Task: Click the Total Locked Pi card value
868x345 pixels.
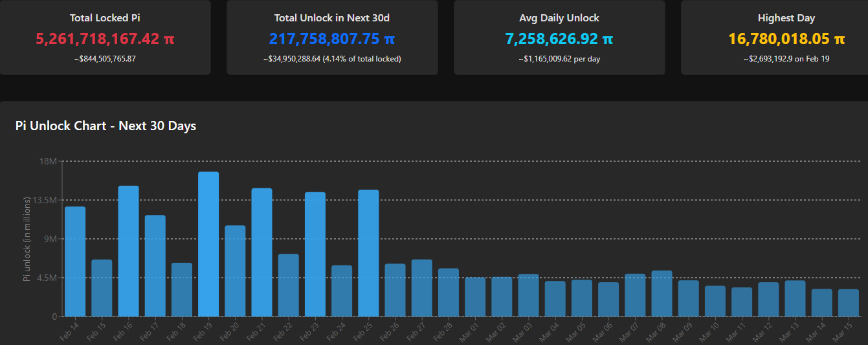Action: pos(105,39)
